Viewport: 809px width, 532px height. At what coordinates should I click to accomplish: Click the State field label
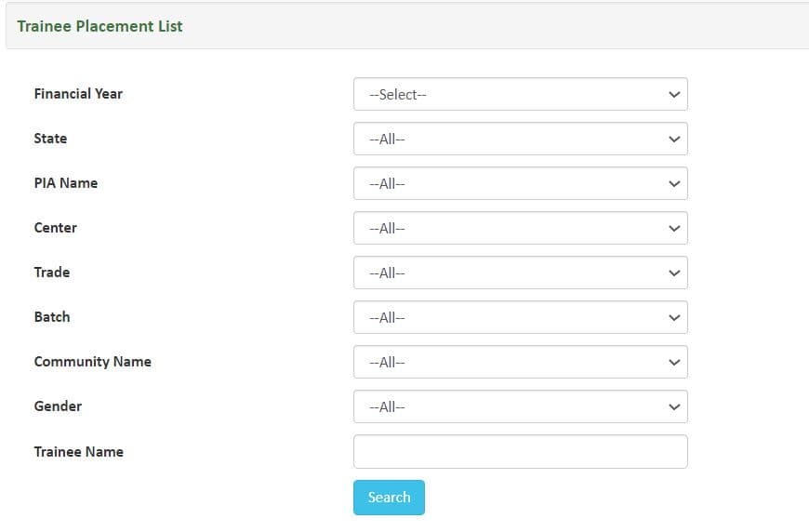pos(50,139)
